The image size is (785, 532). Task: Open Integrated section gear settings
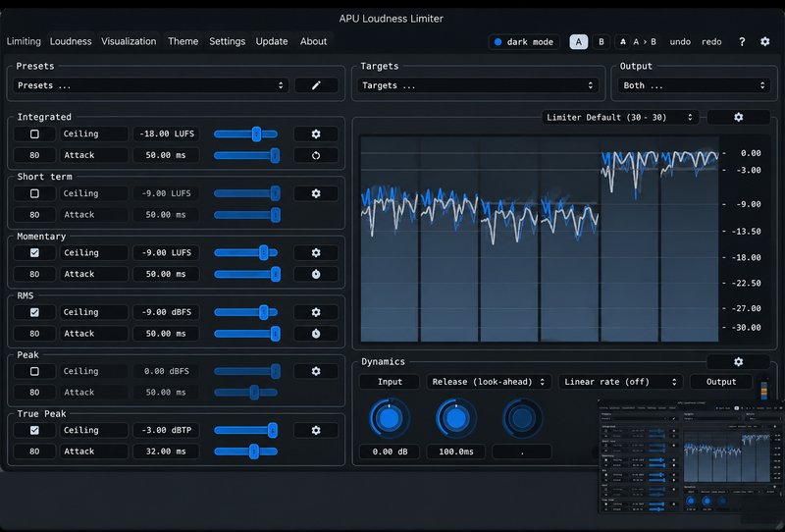(x=316, y=133)
